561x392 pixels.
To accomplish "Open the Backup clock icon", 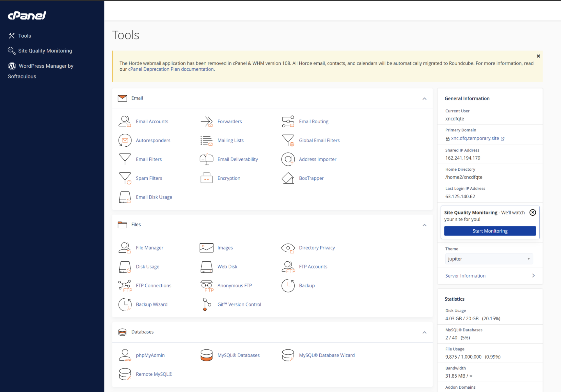I will coord(288,285).
